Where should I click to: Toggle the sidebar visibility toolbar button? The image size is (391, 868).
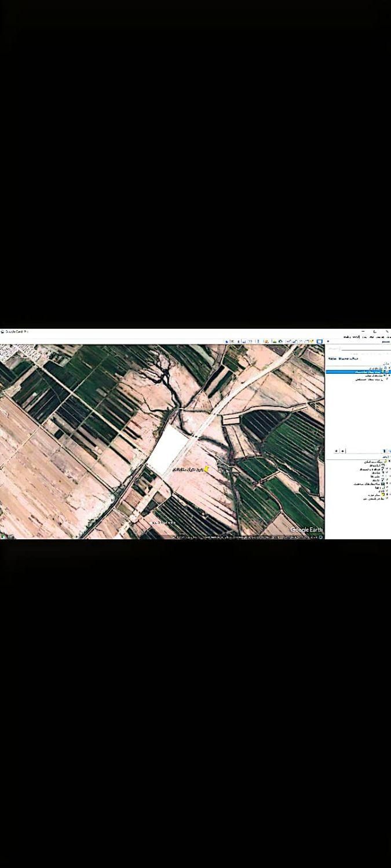coord(319,341)
